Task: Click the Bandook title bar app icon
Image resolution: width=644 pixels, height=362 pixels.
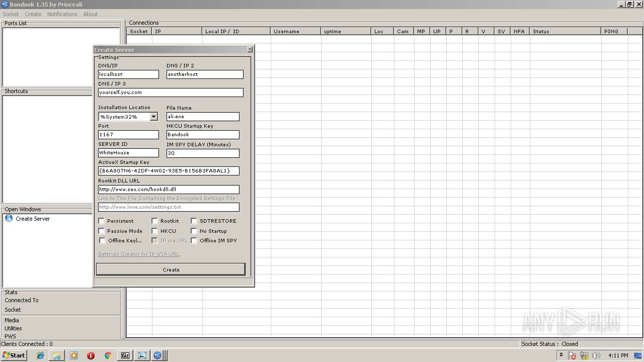Action: tap(5, 5)
